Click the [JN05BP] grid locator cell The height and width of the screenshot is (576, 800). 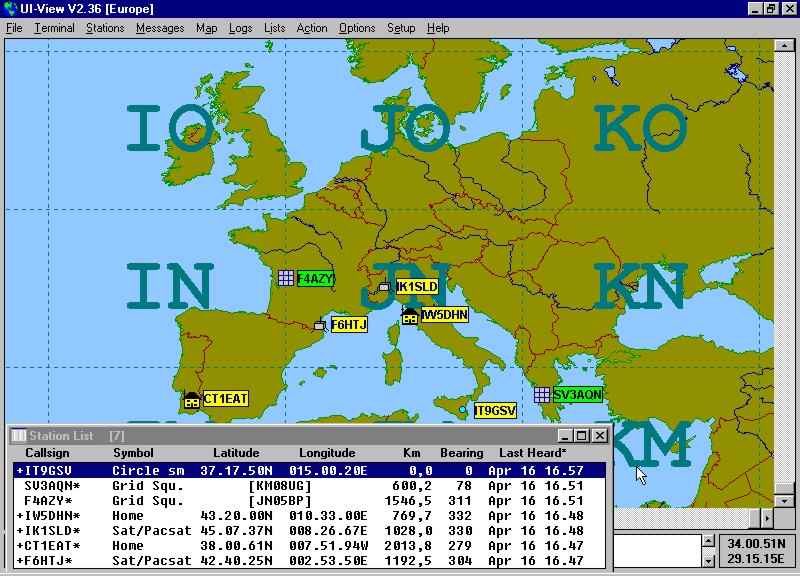(x=280, y=500)
